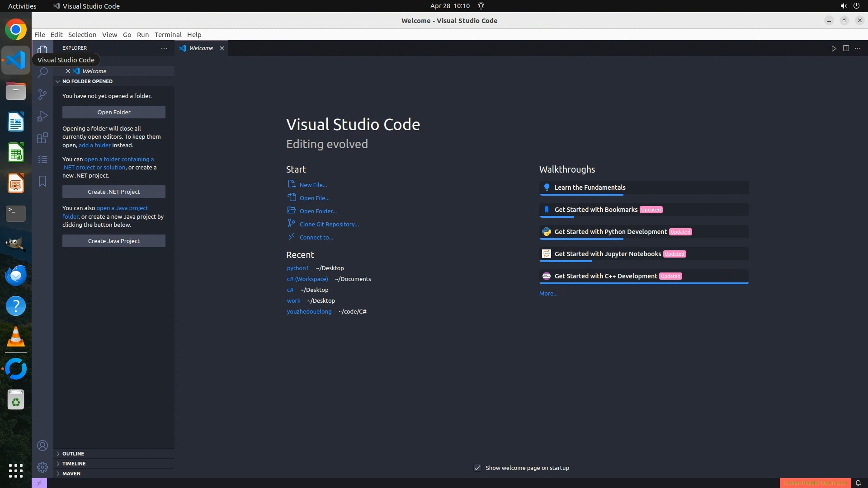Open the Selection menu

click(82, 35)
